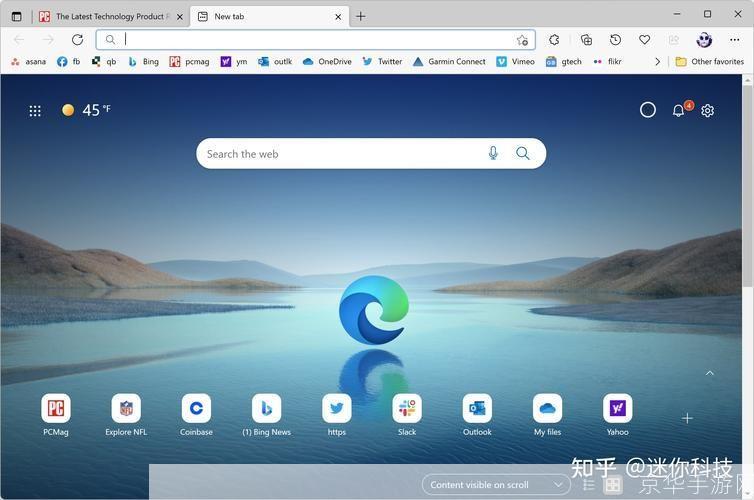Close The Latest Technology Product tab
This screenshot has width=754, height=500.
179,17
